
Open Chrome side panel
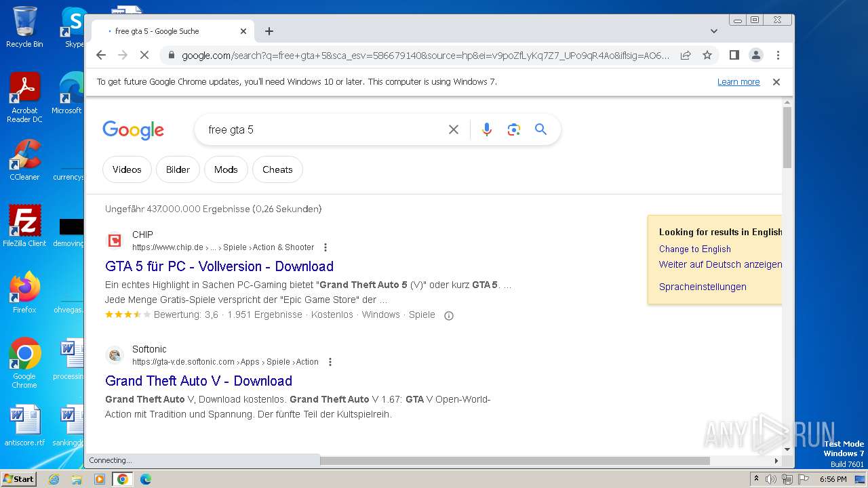point(734,55)
